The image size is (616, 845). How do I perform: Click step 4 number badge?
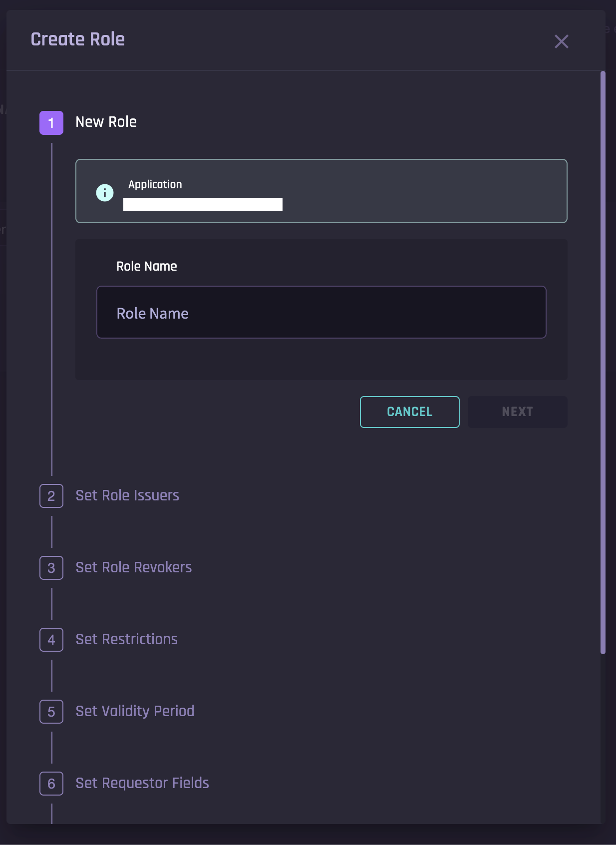tap(51, 640)
